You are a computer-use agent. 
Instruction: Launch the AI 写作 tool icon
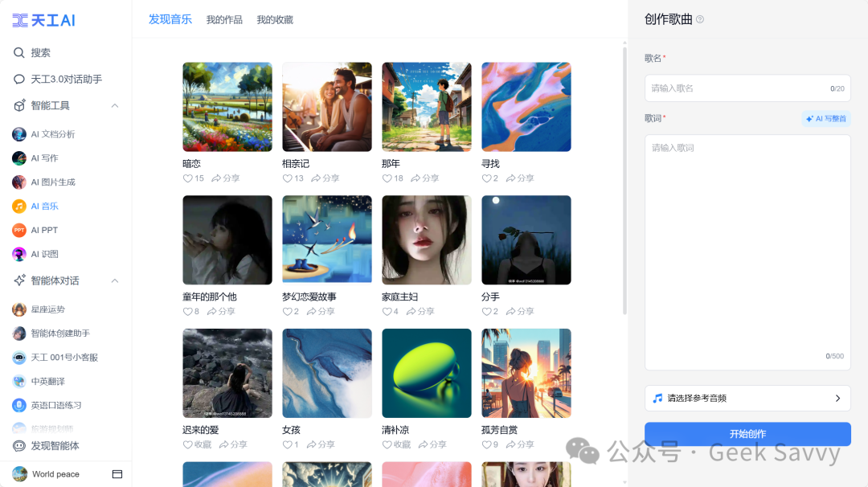point(18,158)
